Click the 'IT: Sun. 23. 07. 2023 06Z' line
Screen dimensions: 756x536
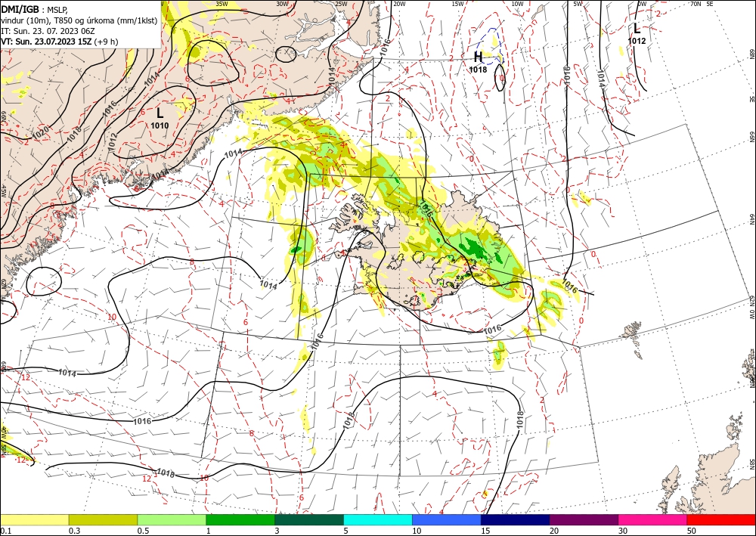[x=47, y=31]
